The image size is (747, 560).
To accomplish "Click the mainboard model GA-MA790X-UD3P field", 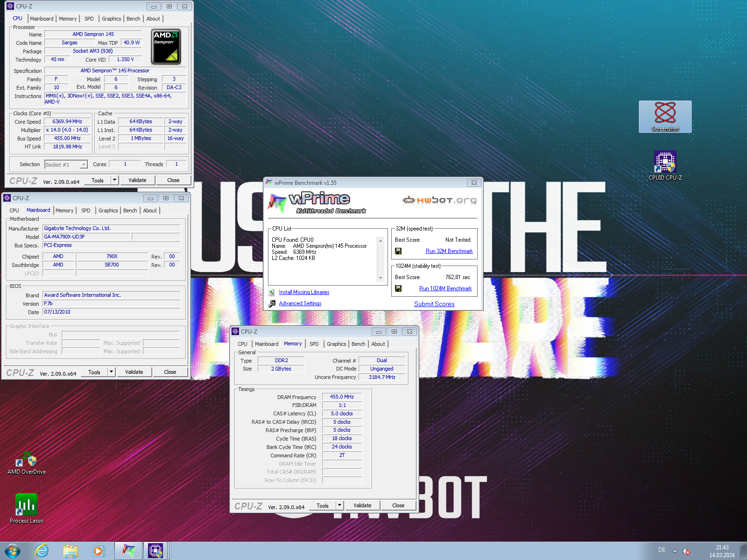I will [x=86, y=237].
